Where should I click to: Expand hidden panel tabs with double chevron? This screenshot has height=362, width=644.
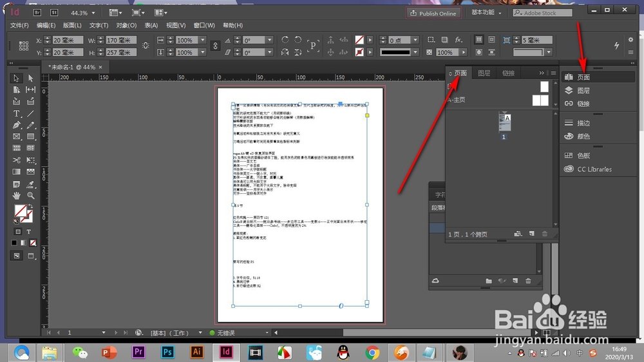(542, 73)
